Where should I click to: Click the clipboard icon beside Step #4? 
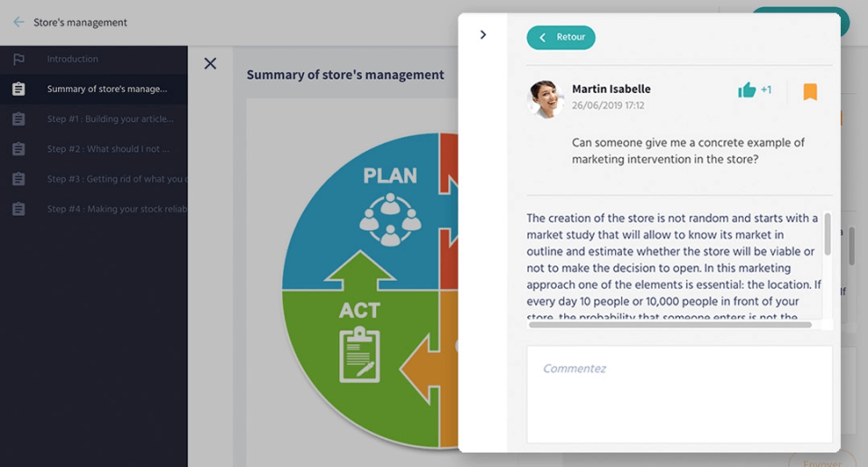19,209
